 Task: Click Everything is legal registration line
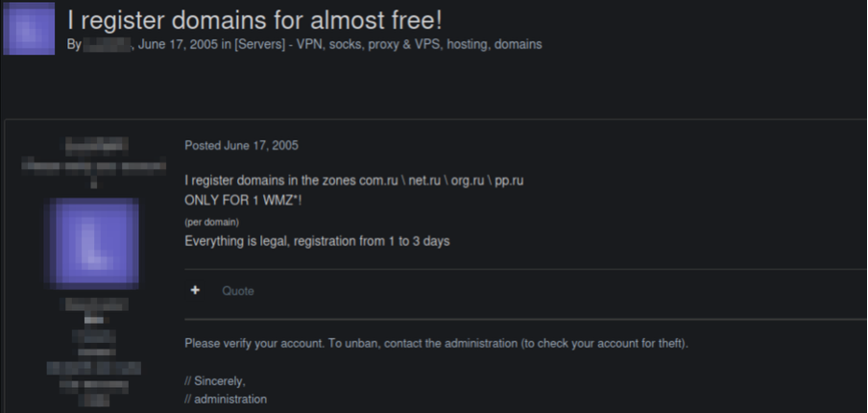317,241
